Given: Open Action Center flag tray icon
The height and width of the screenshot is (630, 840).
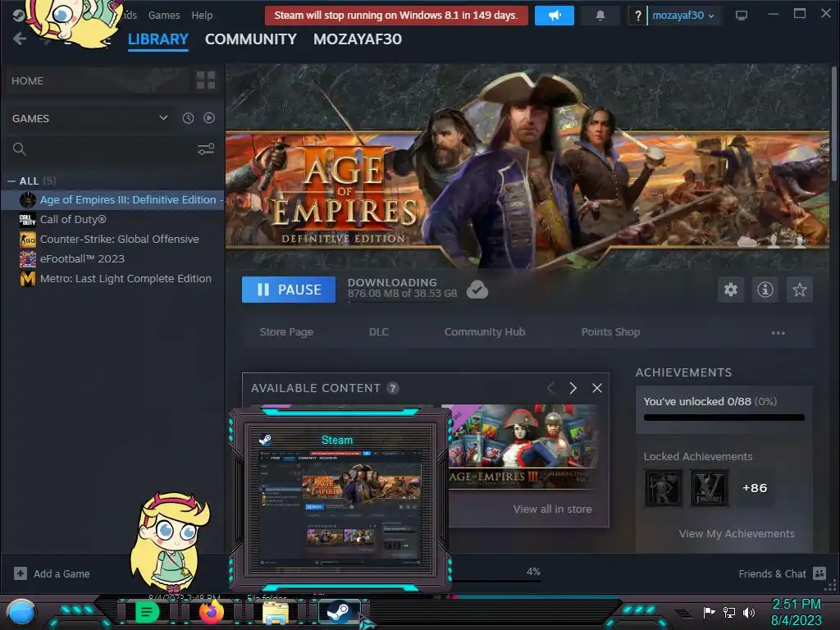Looking at the screenshot, I should point(709,612).
